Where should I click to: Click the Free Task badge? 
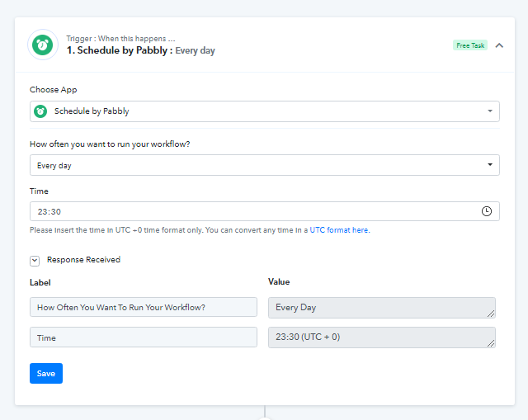tap(470, 45)
